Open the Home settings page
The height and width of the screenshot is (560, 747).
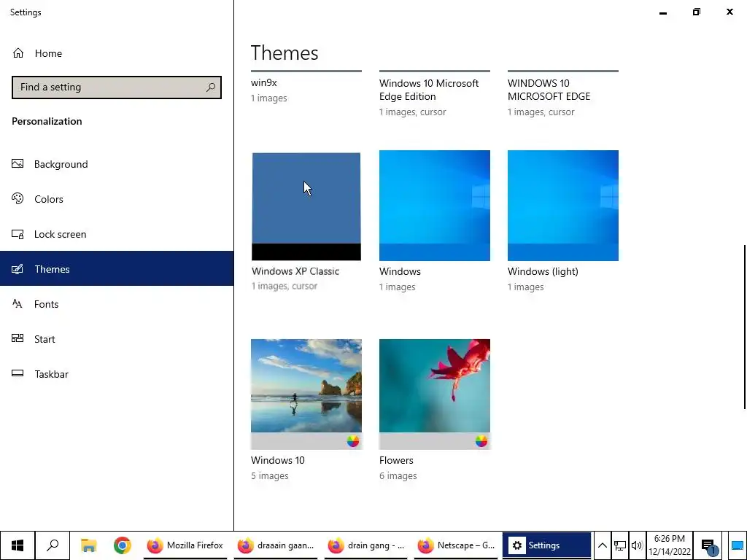click(117, 53)
